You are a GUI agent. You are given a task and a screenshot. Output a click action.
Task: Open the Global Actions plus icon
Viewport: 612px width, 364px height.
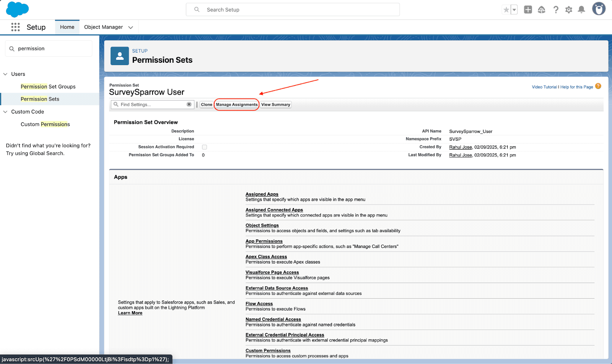[x=528, y=10]
